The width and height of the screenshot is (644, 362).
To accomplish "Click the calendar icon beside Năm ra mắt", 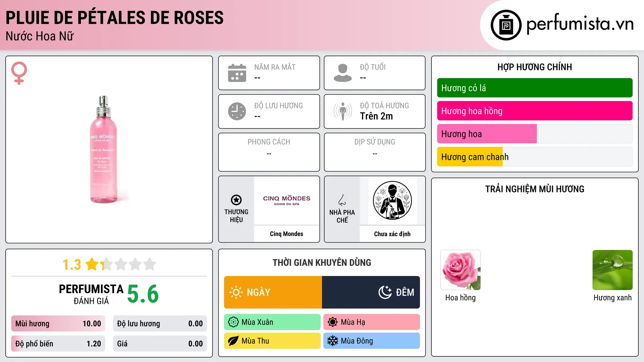I will pos(237,73).
